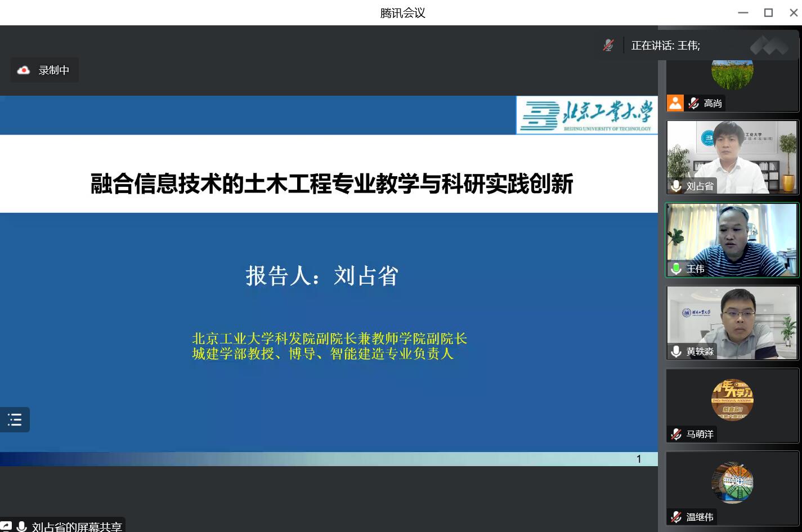Viewport: 802px width, 532px height.
Task: Click the 刘占省的屏幕共享 label
Action: pos(77,527)
